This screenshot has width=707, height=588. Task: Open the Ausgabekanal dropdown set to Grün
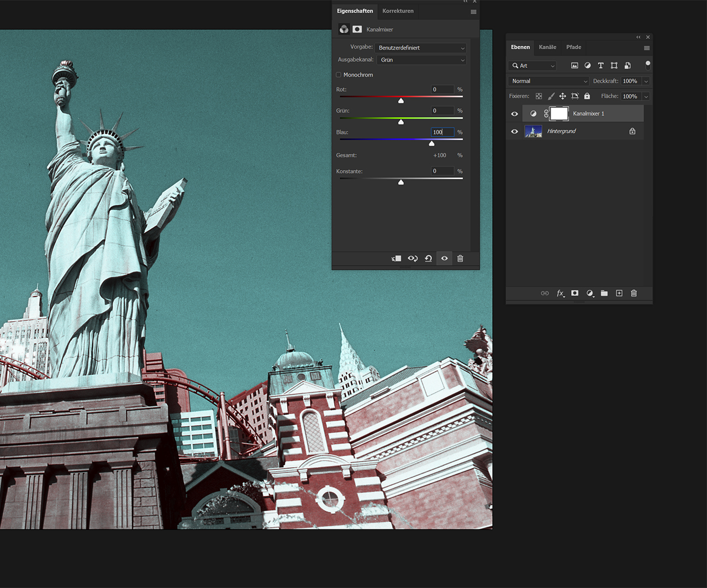[422, 60]
